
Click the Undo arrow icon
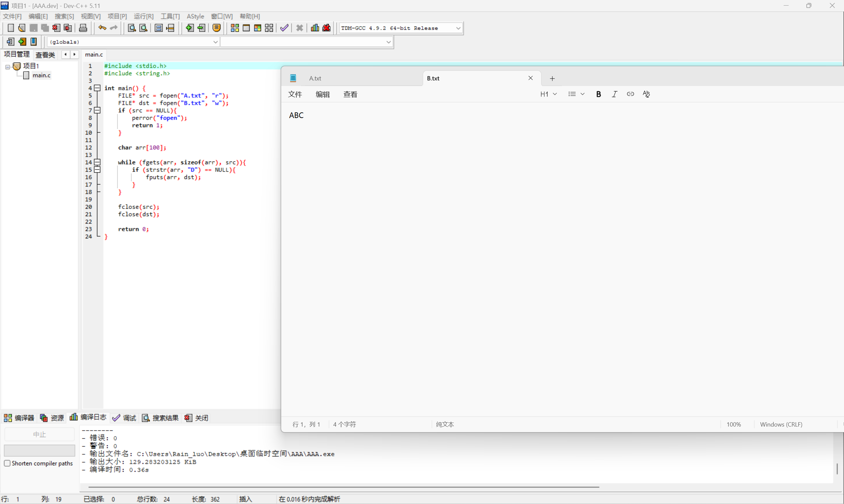coord(102,28)
